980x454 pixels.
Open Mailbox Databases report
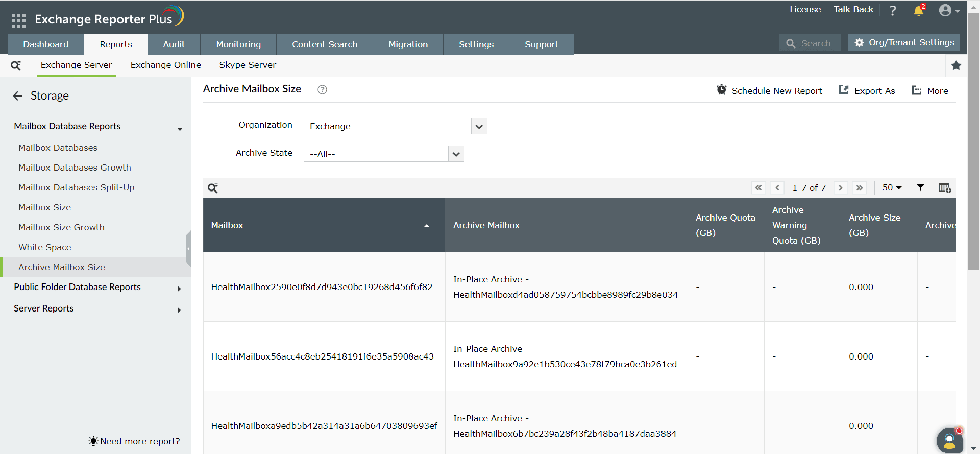click(58, 148)
